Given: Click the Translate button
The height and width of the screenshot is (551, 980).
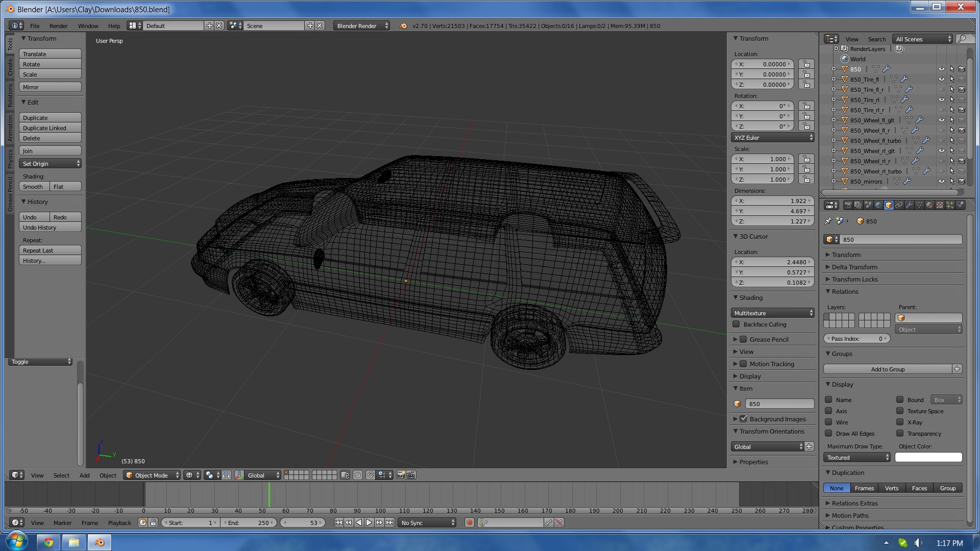Looking at the screenshot, I should pos(50,54).
